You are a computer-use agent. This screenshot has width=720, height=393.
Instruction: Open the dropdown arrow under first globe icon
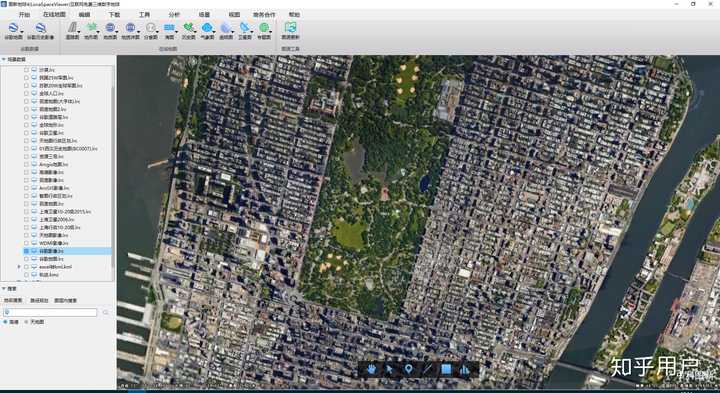click(21, 32)
